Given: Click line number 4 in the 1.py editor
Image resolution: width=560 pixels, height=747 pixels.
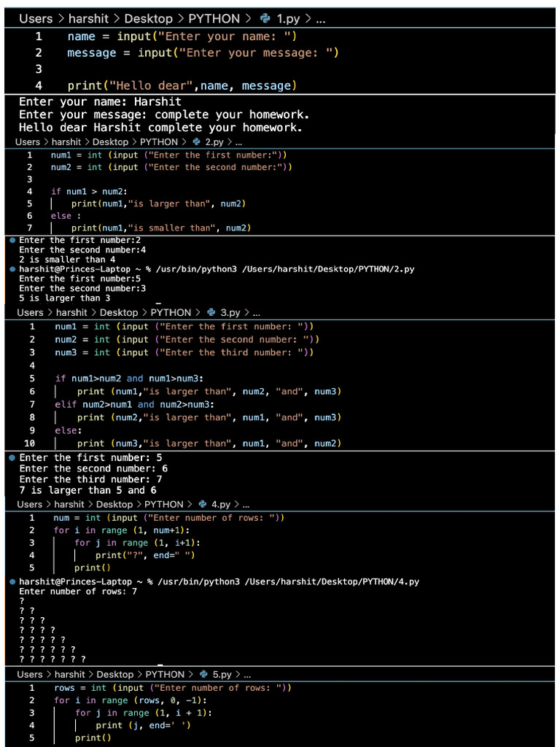Looking at the screenshot, I should [x=39, y=86].
